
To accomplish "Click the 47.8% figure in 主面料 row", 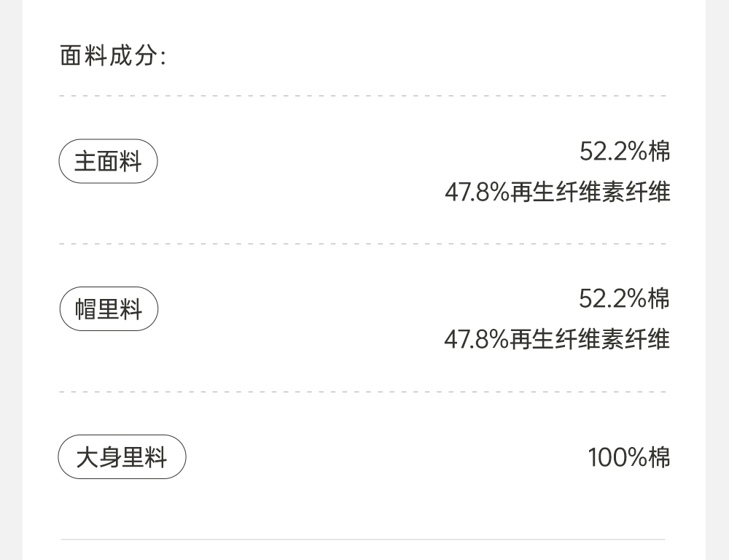I will pyautogui.click(x=477, y=192).
